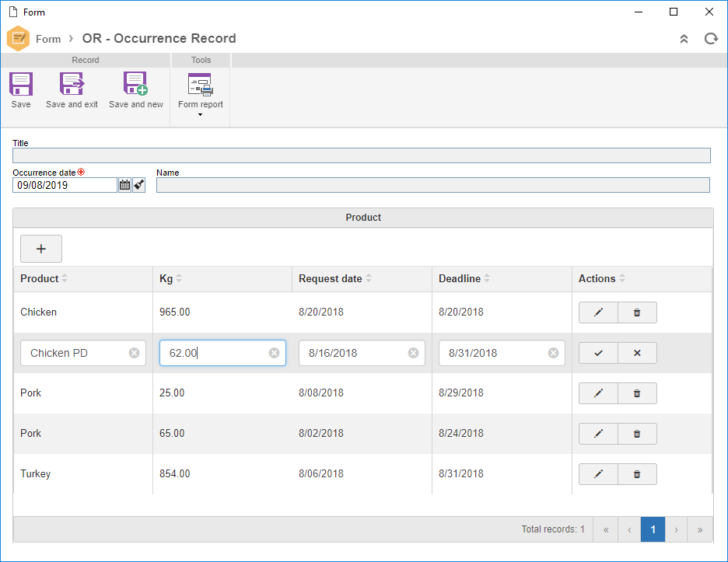Click the Form breadcrumb link
The height and width of the screenshot is (562, 728).
pyautogui.click(x=48, y=39)
